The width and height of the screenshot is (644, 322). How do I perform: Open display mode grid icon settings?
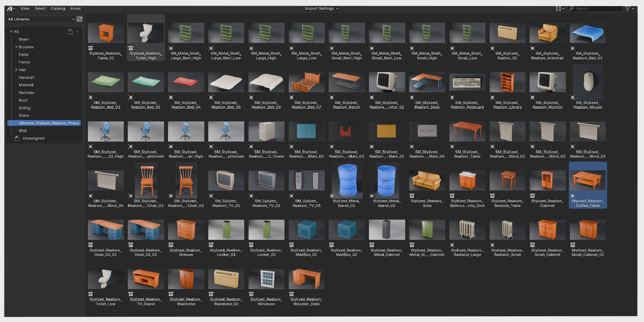pyautogui.click(x=560, y=9)
